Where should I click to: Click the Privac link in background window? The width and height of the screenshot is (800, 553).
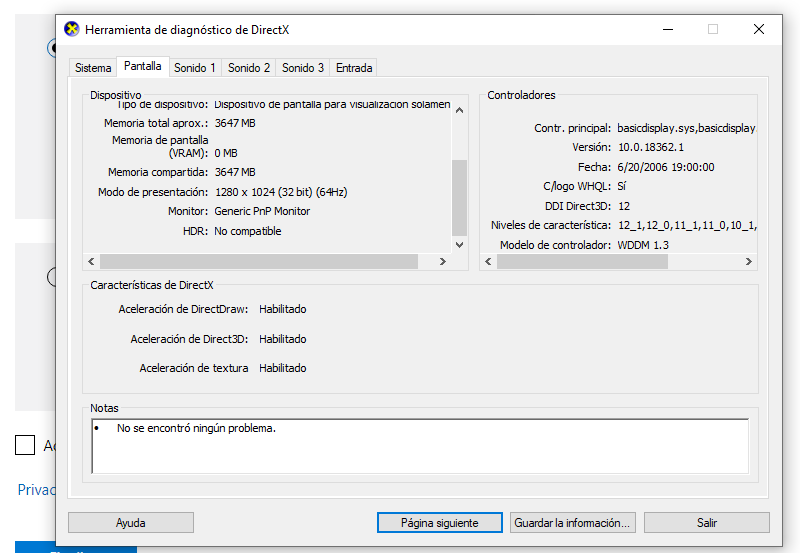[x=36, y=490]
